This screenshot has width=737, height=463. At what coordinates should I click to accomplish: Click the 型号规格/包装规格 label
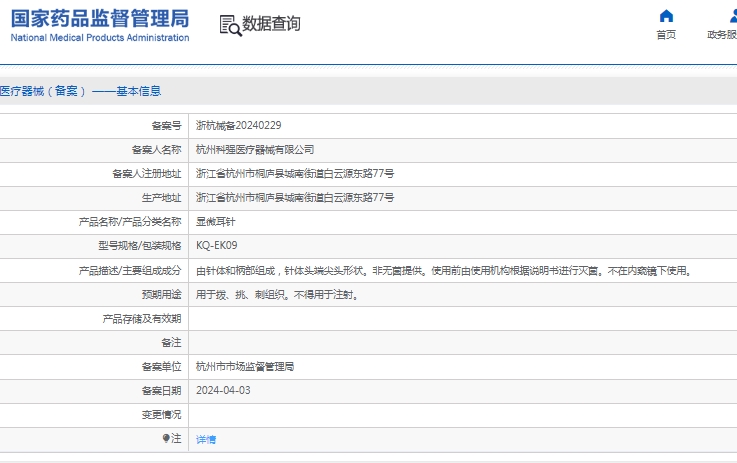tap(140, 245)
